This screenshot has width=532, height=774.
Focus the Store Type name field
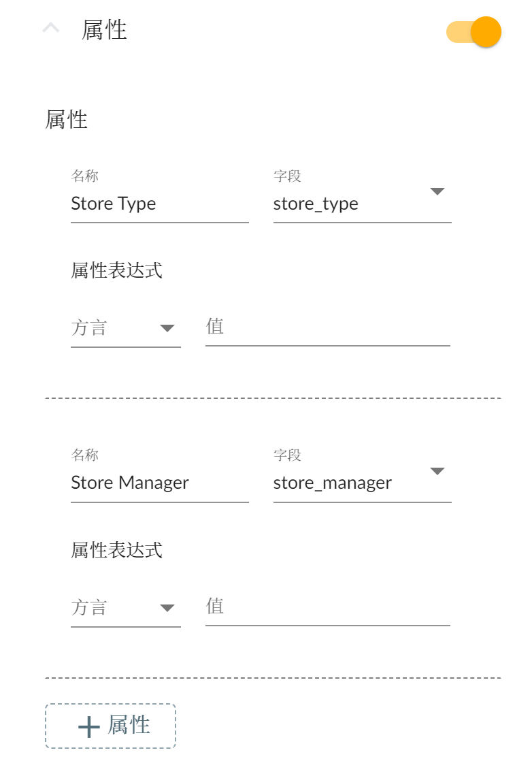coord(159,204)
